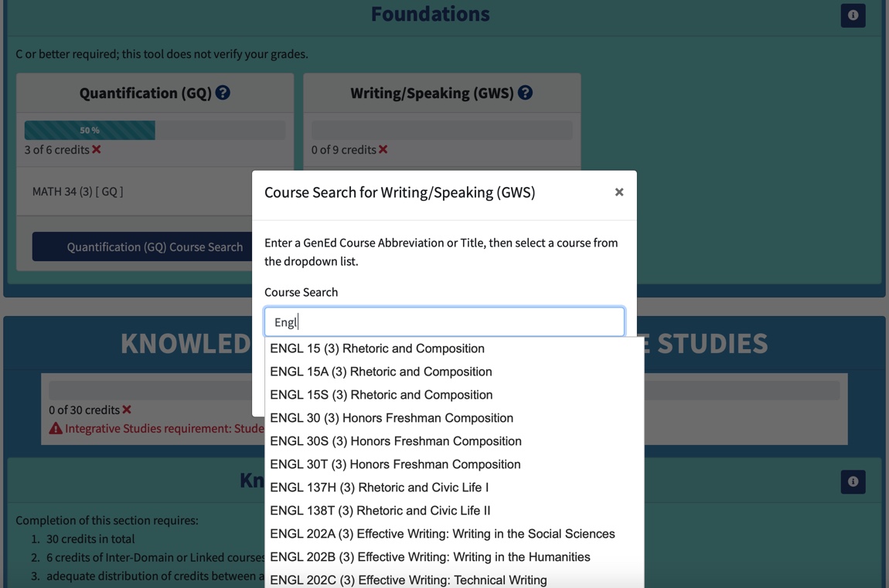Viewport: 889px width, 588px height.
Task: Open the Quantification (GQ) help question mark
Action: pyautogui.click(x=223, y=93)
